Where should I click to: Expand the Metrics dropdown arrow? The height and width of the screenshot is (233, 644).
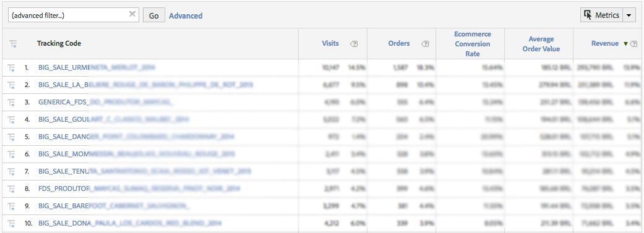(x=629, y=15)
